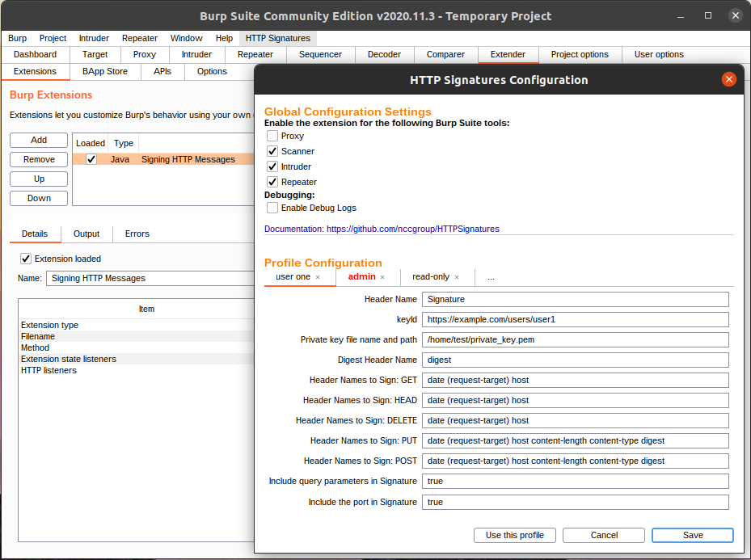Viewport: 751px width, 560px height.
Task: Edit the keyId field
Action: (x=576, y=319)
